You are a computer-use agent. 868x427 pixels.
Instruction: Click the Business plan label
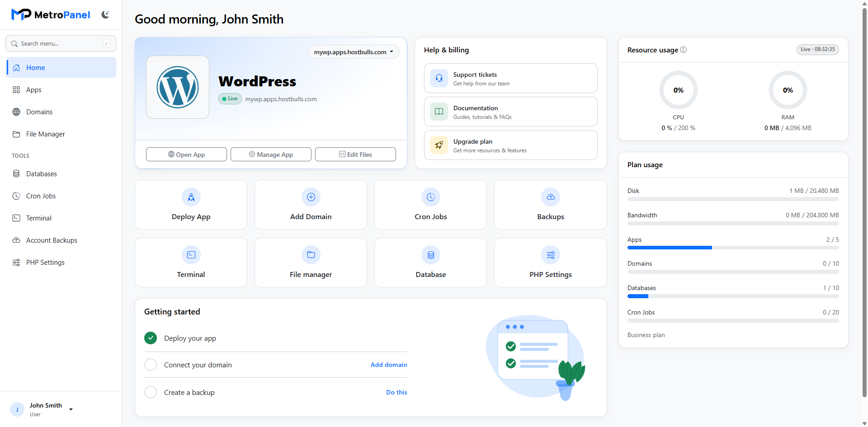pyautogui.click(x=646, y=335)
